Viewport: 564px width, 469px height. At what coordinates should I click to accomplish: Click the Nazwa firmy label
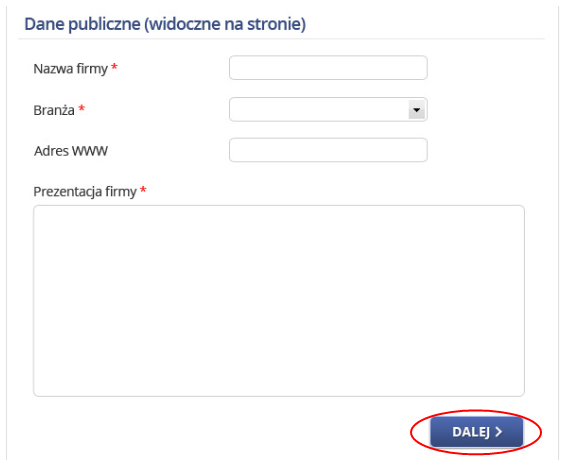(x=70, y=68)
